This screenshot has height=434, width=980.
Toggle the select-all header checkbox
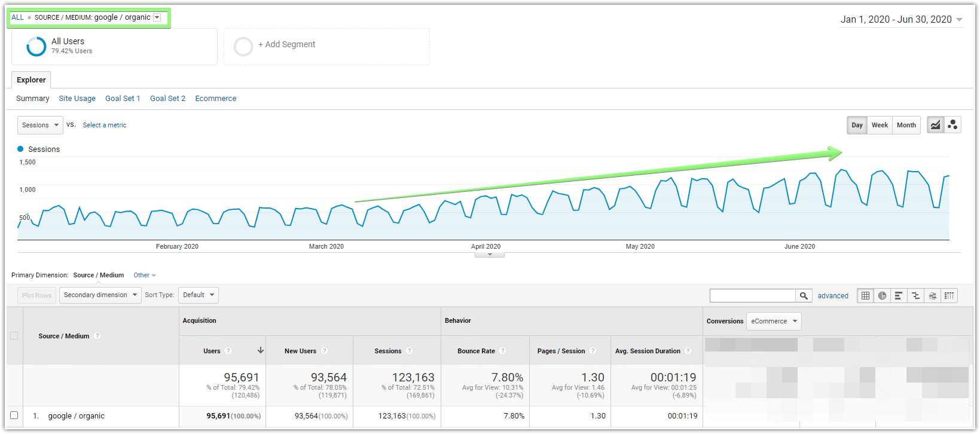point(14,336)
